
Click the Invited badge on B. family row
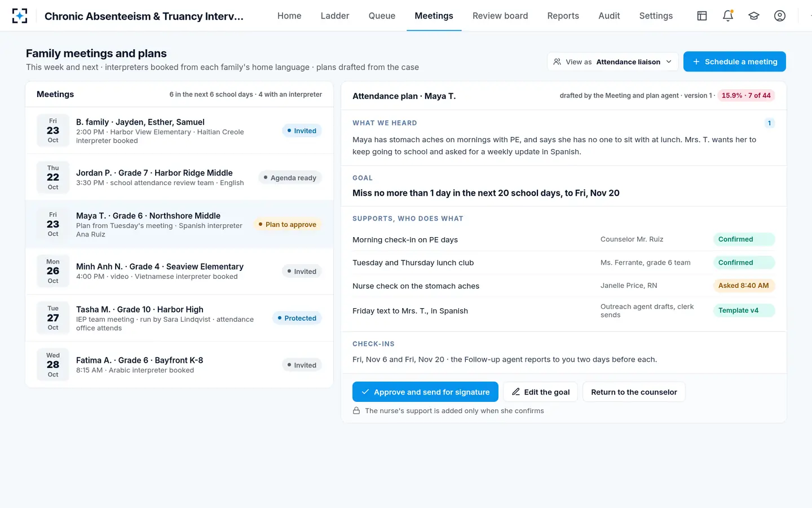(x=302, y=131)
